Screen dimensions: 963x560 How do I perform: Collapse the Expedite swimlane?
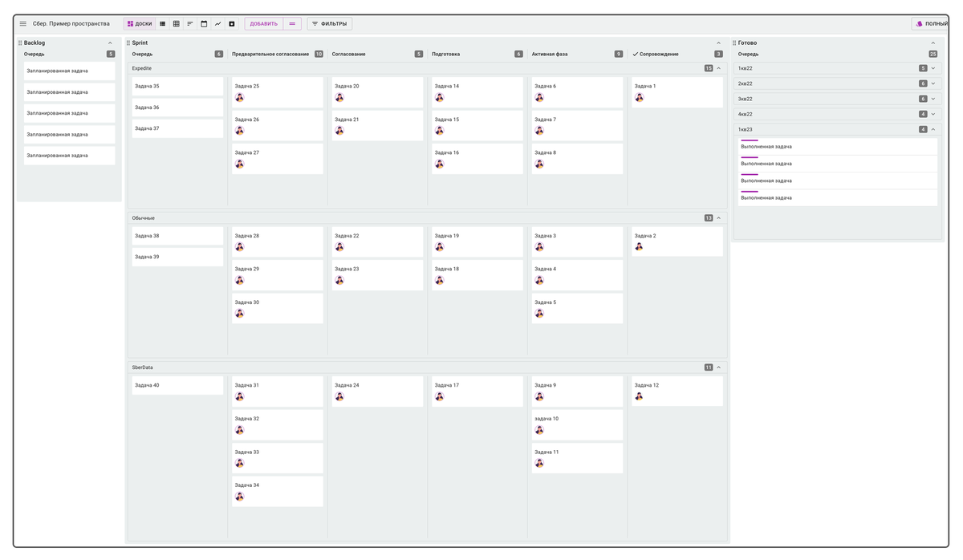click(718, 68)
